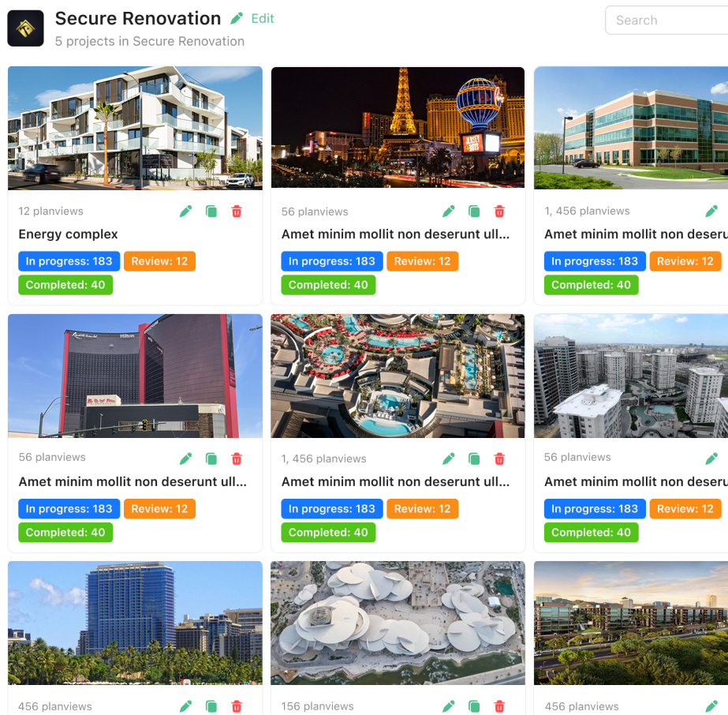Open the Energy complex building thumbnail
This screenshot has height=715, width=728.
[x=135, y=128]
